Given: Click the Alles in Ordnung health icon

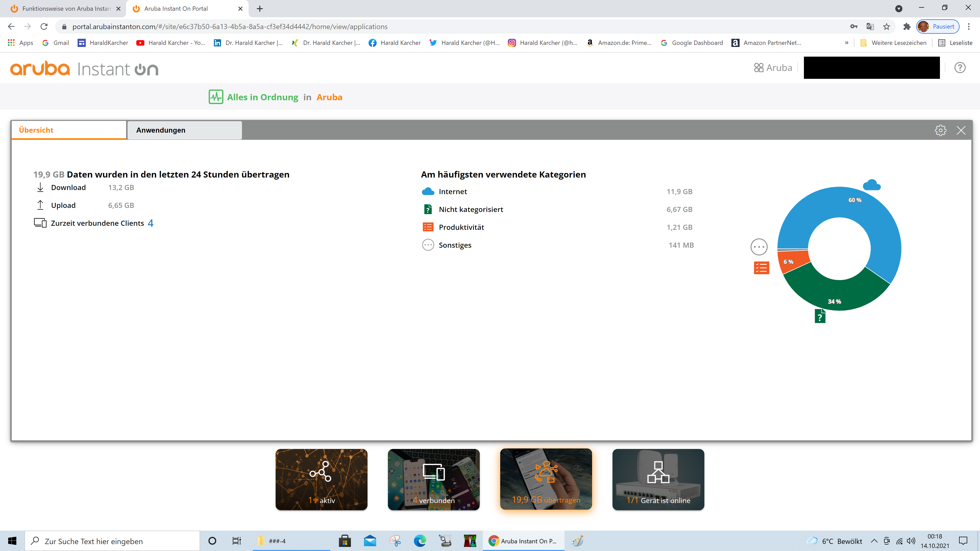Looking at the screenshot, I should point(216,97).
